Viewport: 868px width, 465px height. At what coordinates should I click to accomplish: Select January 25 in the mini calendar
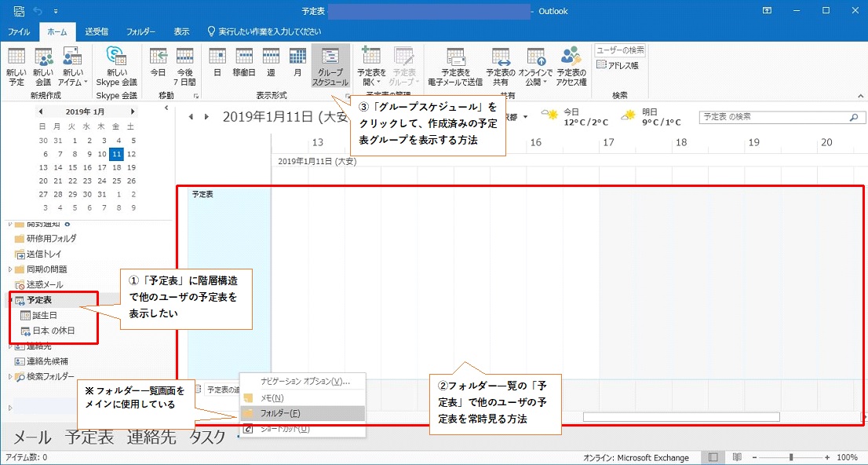click(116, 181)
